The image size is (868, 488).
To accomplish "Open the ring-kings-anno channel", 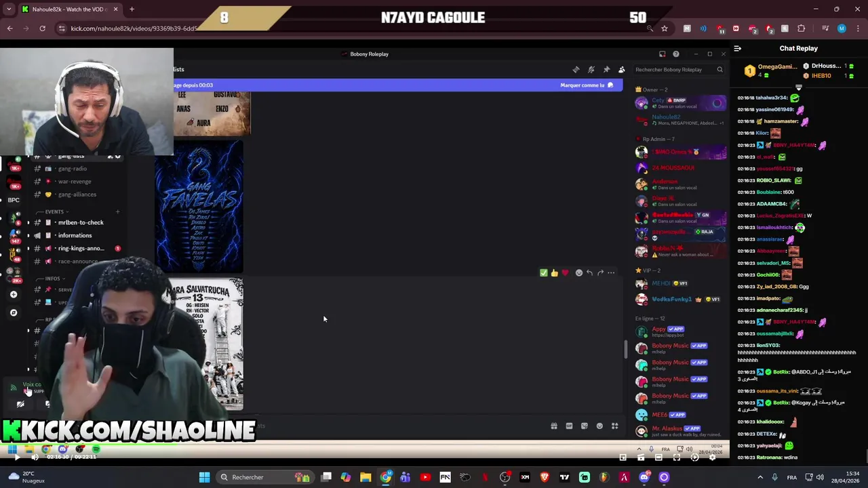I will 81,248.
